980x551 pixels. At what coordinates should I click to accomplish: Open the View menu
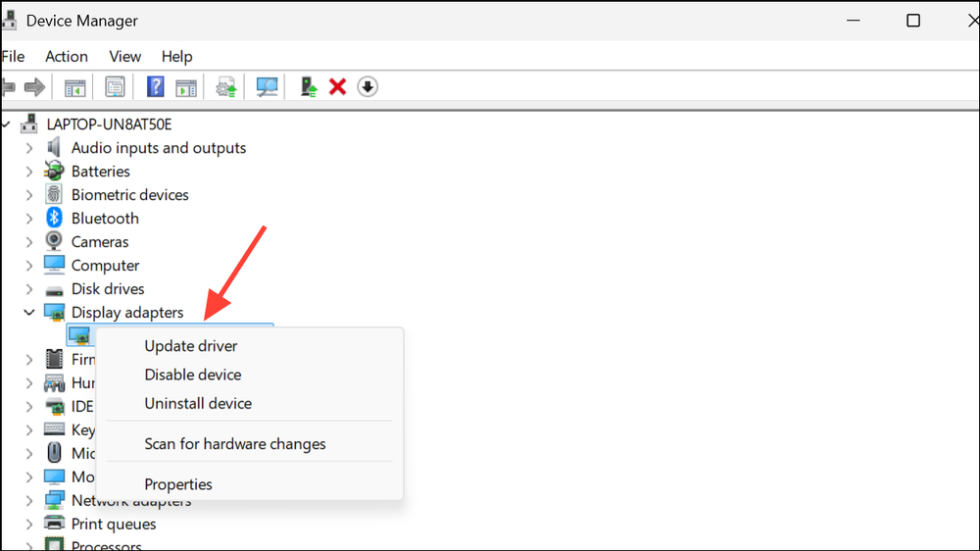coord(124,57)
